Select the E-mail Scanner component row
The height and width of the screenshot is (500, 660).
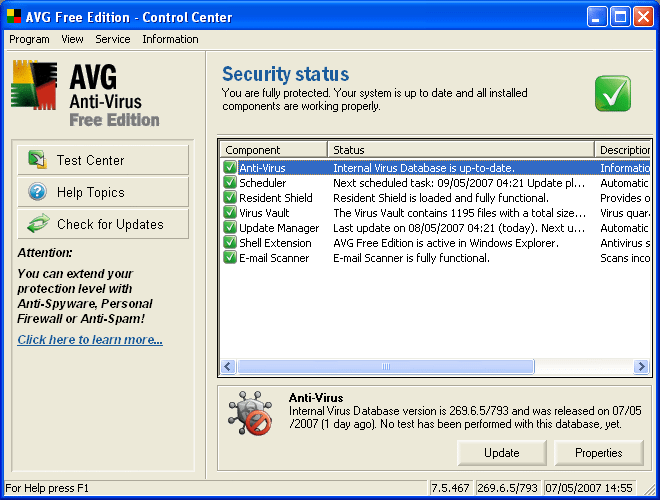click(x=436, y=258)
